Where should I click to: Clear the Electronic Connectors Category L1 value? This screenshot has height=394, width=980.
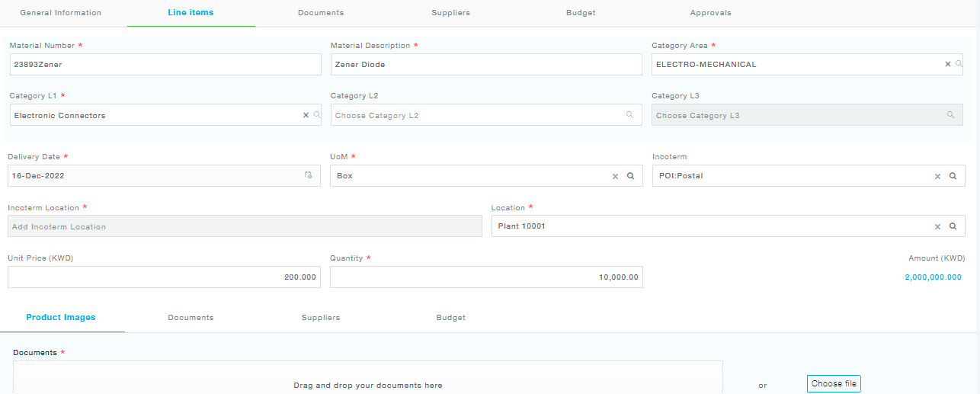(306, 115)
